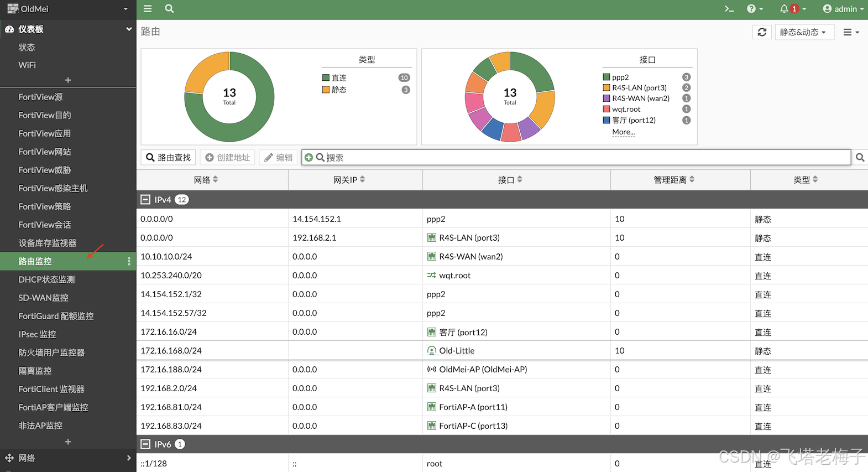868x472 pixels.
Task: Click the 直连 green legend swatch
Action: click(x=326, y=78)
